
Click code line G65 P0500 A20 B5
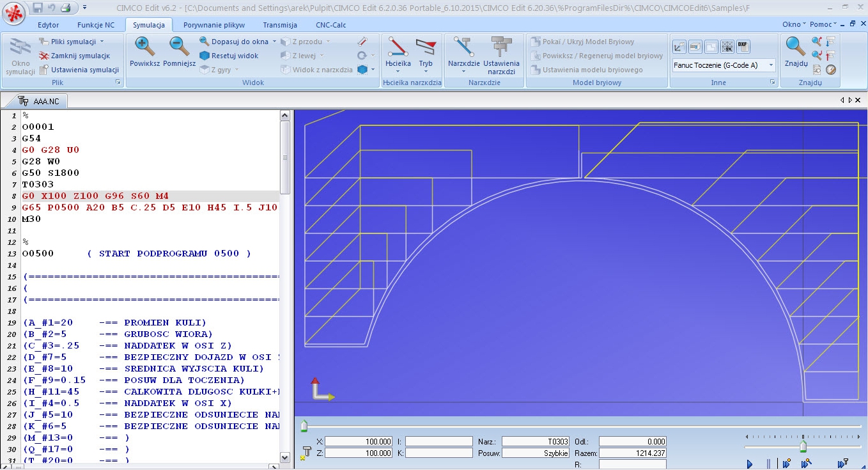coord(150,207)
